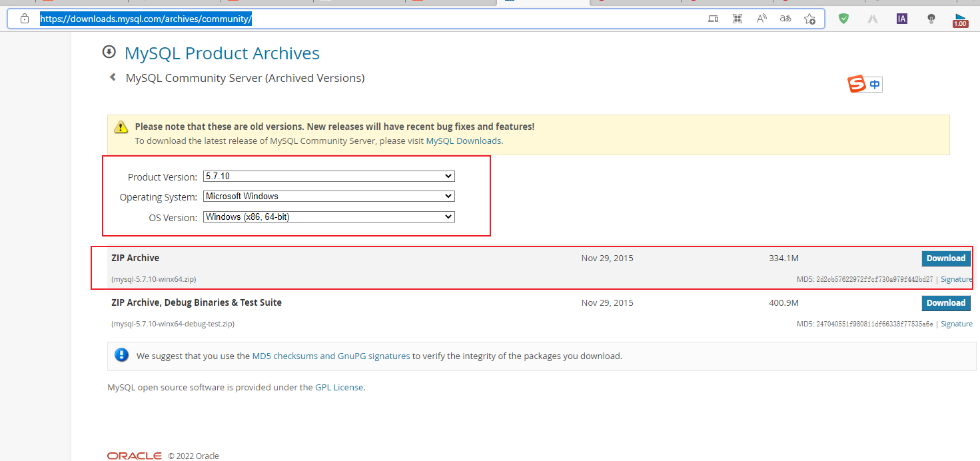Click the lightbulb extension icon
The width and height of the screenshot is (980, 461).
click(931, 19)
